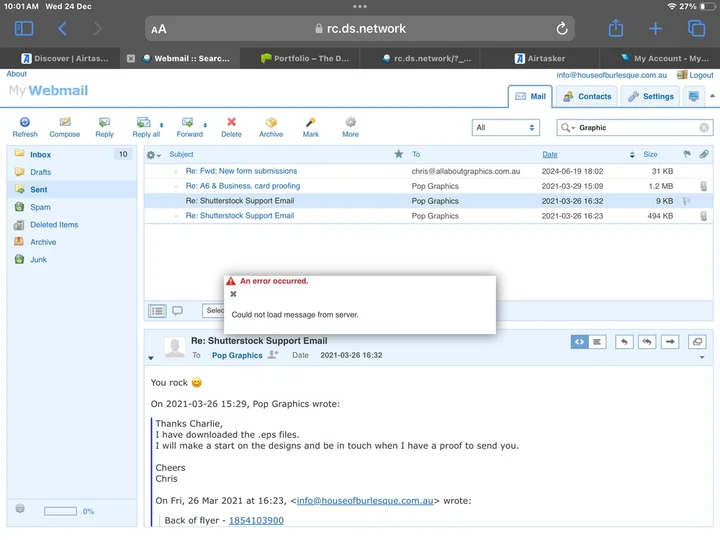Expand Forward options arrow
This screenshot has height=540, width=720.
pyautogui.click(x=205, y=125)
